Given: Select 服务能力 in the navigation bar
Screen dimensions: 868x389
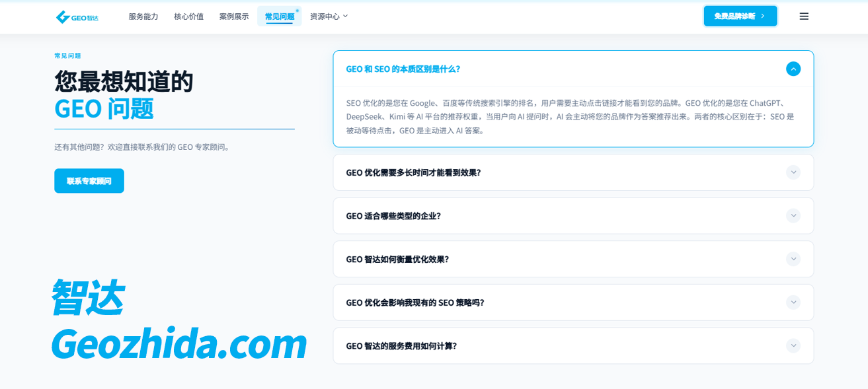Looking at the screenshot, I should [x=143, y=17].
